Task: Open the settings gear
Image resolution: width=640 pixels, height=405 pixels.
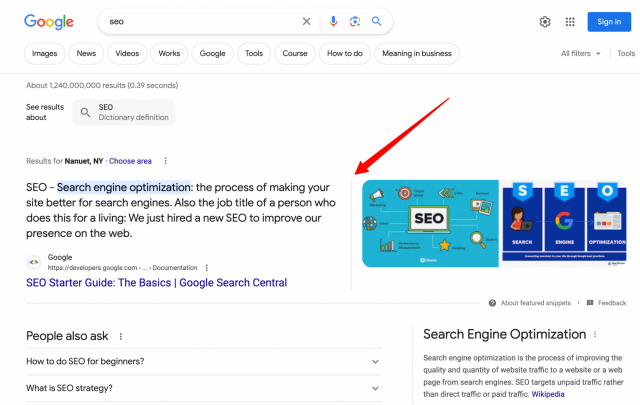Action: [545, 22]
